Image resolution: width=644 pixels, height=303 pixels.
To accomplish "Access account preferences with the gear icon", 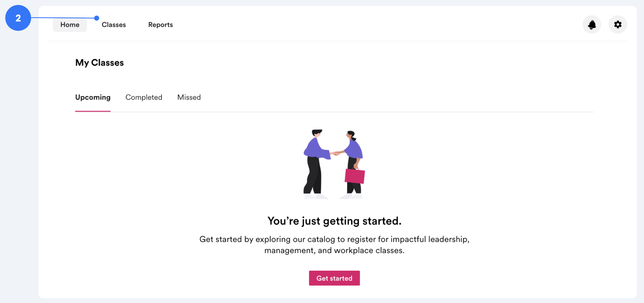I will click(618, 24).
